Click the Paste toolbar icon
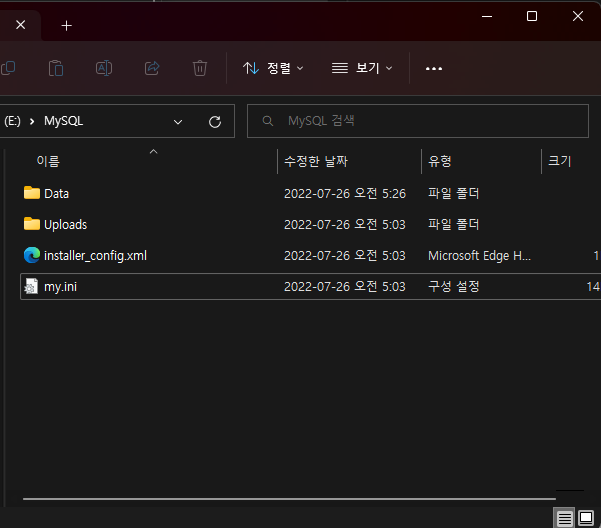This screenshot has width=601, height=528. (56, 69)
